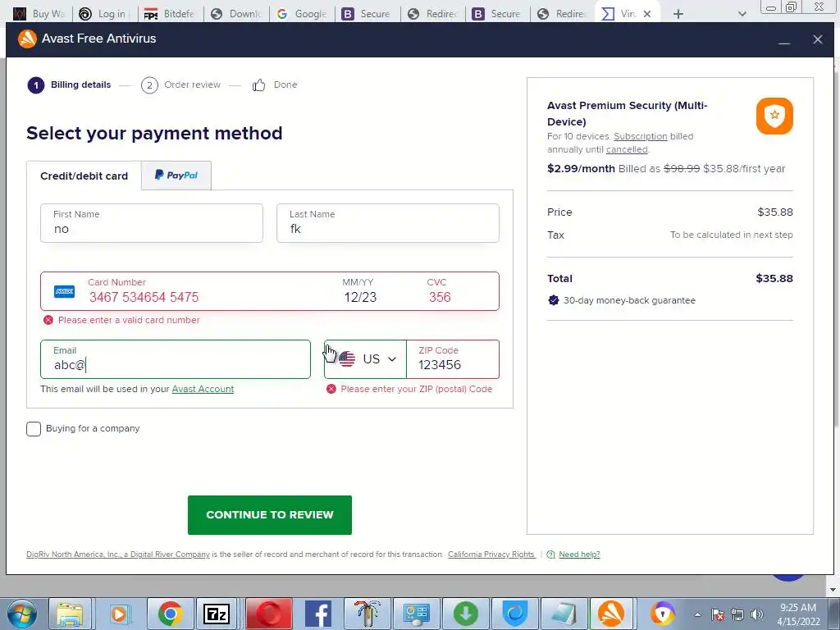The image size is (840, 630).
Task: Open the Subscription link
Action: click(640, 136)
